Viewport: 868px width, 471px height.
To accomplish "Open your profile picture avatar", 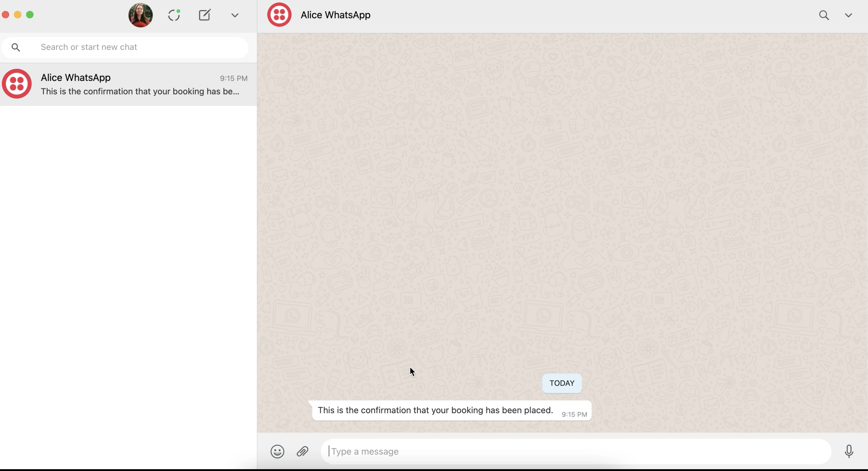I will pyautogui.click(x=141, y=15).
